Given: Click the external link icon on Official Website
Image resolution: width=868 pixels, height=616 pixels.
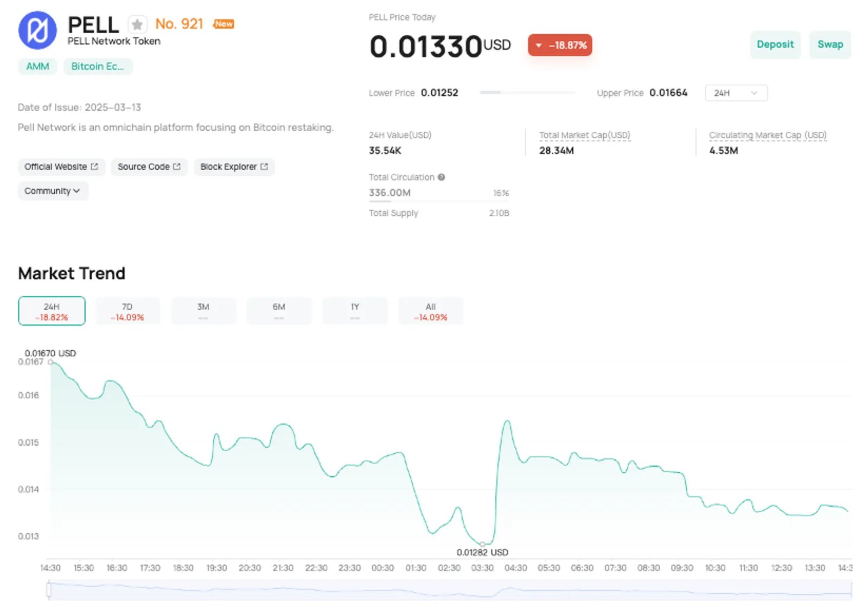Looking at the screenshot, I should coord(94,166).
